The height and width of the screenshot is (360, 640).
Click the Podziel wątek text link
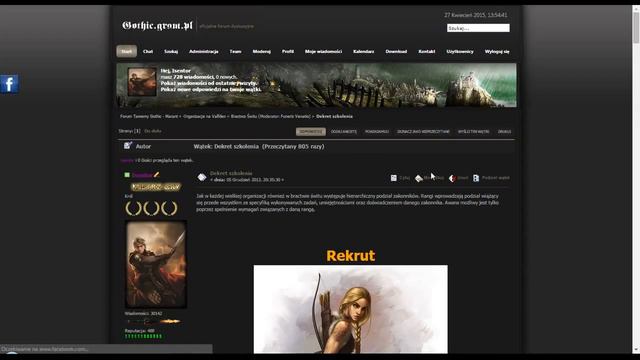[x=496, y=178]
